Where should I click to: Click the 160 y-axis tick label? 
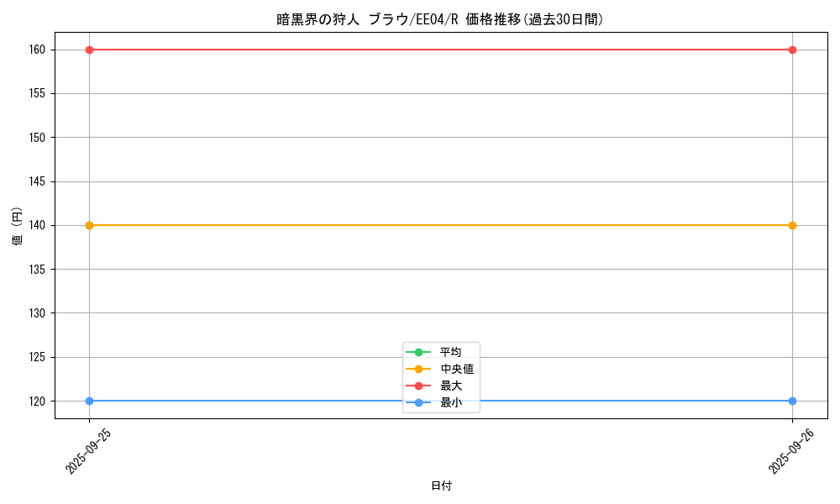pos(37,50)
